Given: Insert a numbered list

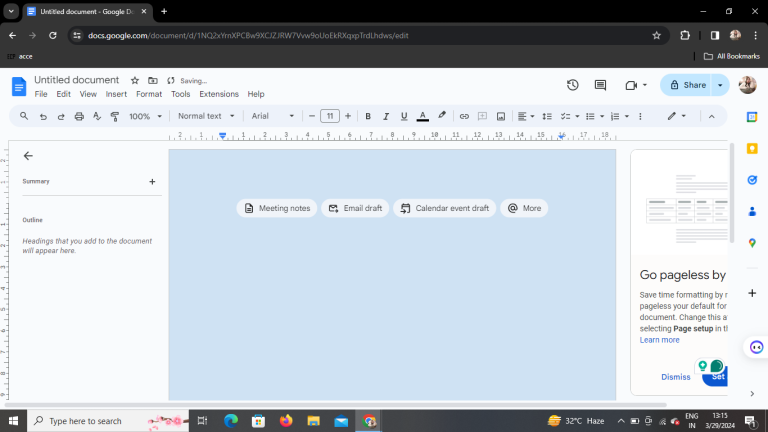Looking at the screenshot, I should click(x=615, y=117).
